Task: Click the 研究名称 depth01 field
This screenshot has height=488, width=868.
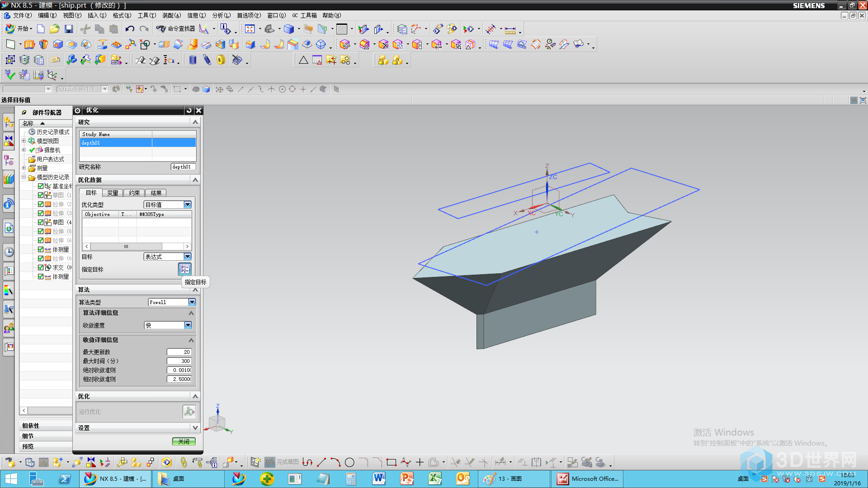Action: click(183, 167)
